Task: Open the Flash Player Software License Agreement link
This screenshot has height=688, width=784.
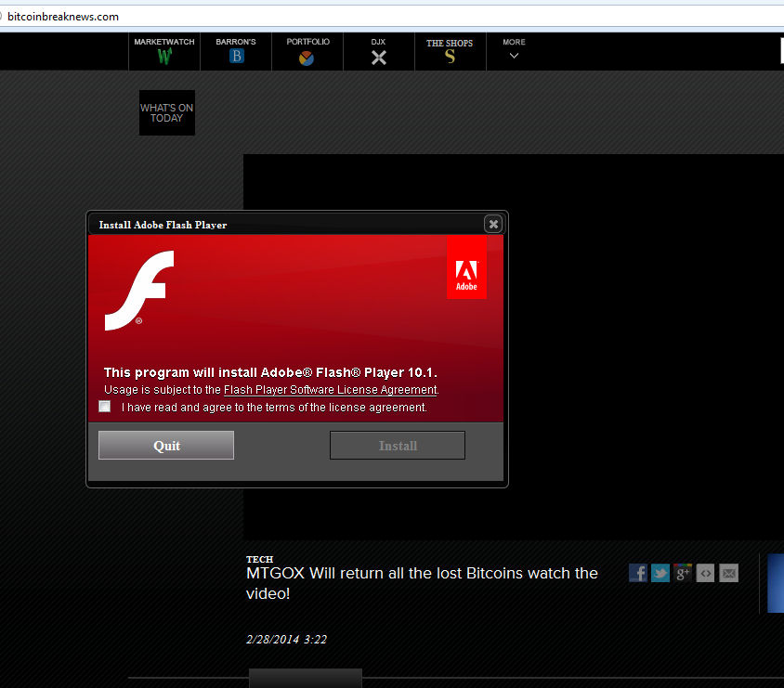Action: point(330,390)
